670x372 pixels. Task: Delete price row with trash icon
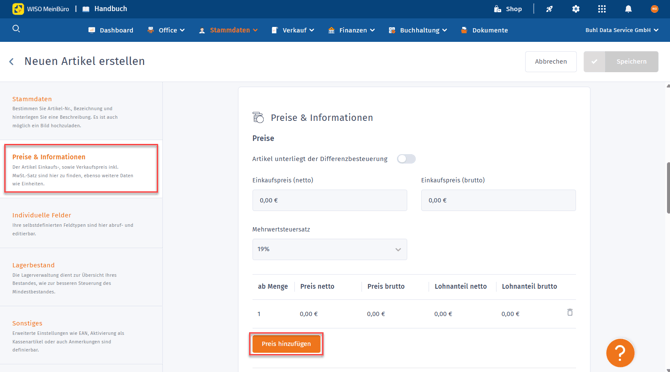pos(570,313)
